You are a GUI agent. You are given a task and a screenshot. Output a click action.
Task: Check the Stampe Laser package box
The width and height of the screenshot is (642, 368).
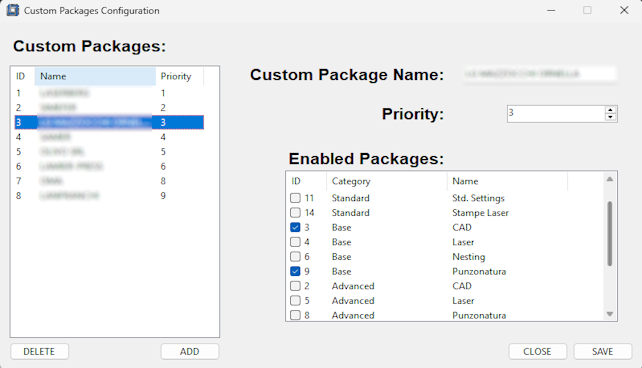click(295, 213)
